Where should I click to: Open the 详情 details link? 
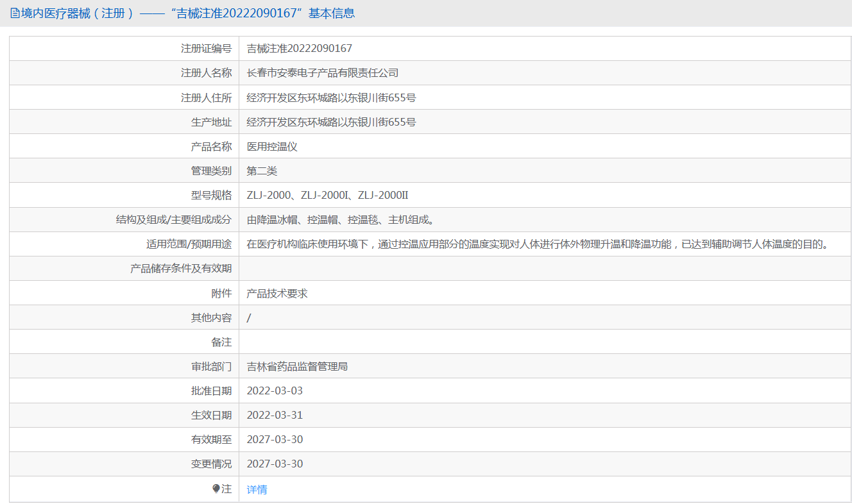257,489
